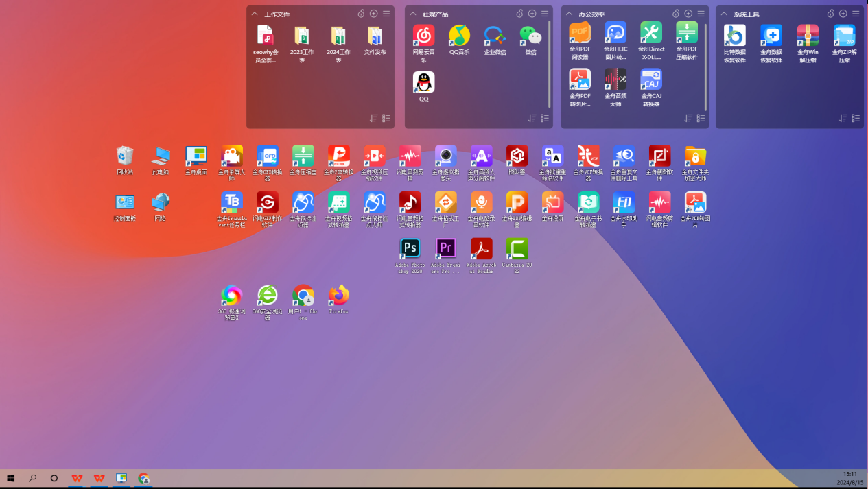This screenshot has height=489, width=868.
Task: Start 金舟压缩宝 from the desktop
Action: (x=303, y=156)
